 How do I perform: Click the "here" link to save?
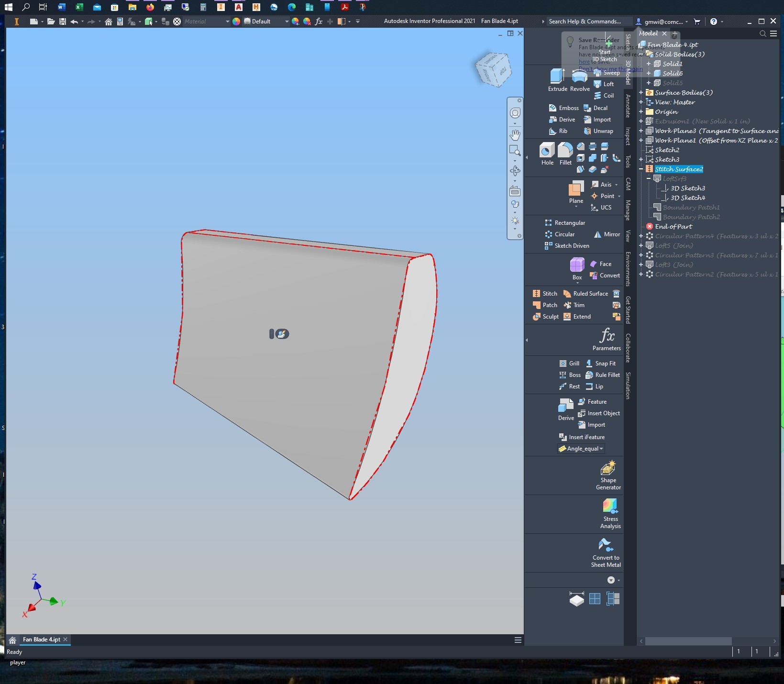pyautogui.click(x=584, y=62)
